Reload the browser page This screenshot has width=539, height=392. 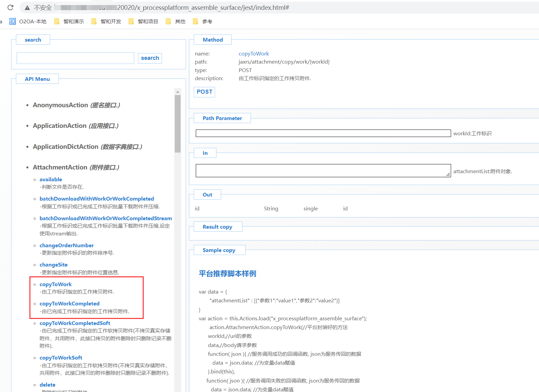[10, 7]
